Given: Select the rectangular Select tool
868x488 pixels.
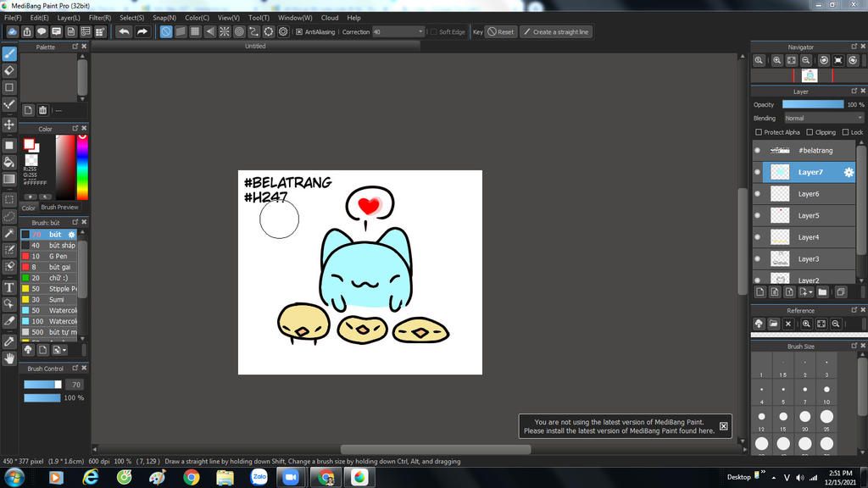Looking at the screenshot, I should point(9,199).
